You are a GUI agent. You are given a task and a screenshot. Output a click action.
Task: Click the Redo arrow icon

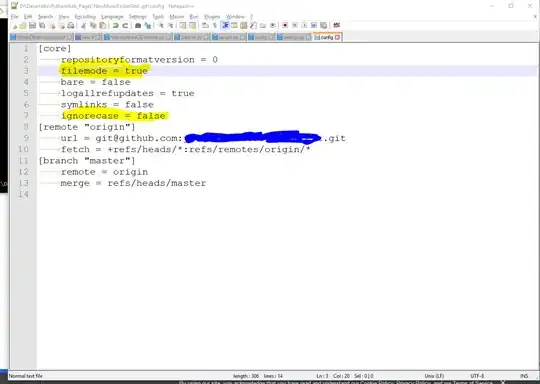click(x=125, y=25)
